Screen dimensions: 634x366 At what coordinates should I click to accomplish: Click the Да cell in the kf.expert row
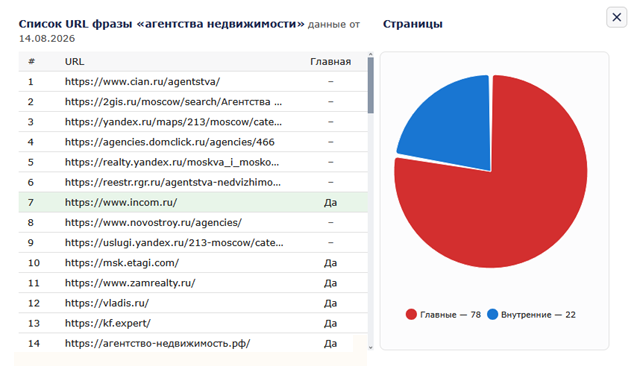click(330, 324)
